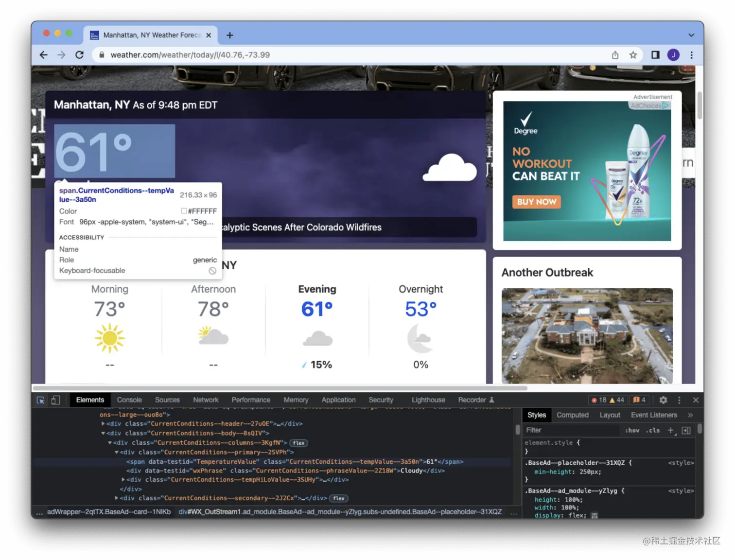Open the Lighthouse tab

[x=428, y=400]
